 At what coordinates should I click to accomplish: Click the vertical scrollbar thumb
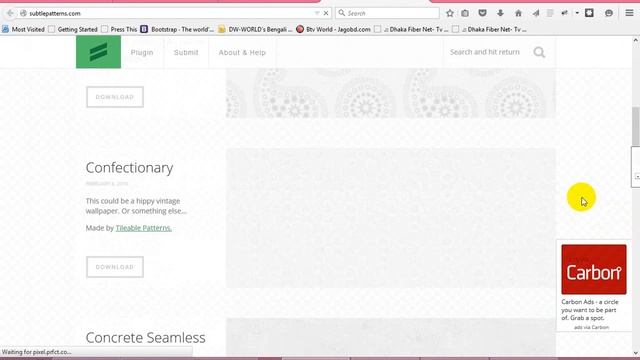point(636,126)
